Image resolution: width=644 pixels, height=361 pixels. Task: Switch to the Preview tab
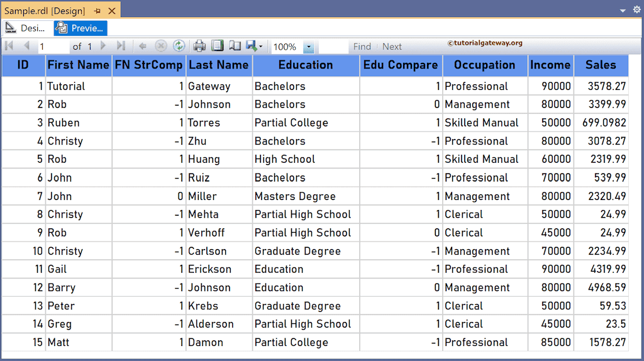pos(80,28)
